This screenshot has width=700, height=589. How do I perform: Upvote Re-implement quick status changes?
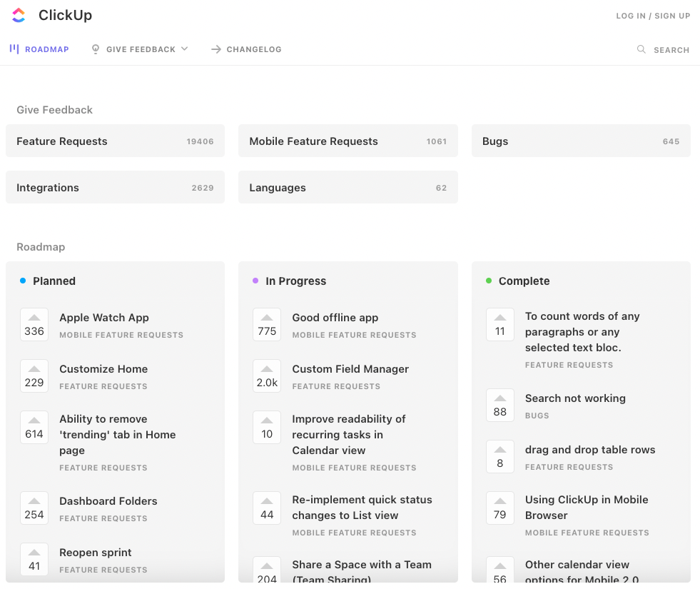267,508
